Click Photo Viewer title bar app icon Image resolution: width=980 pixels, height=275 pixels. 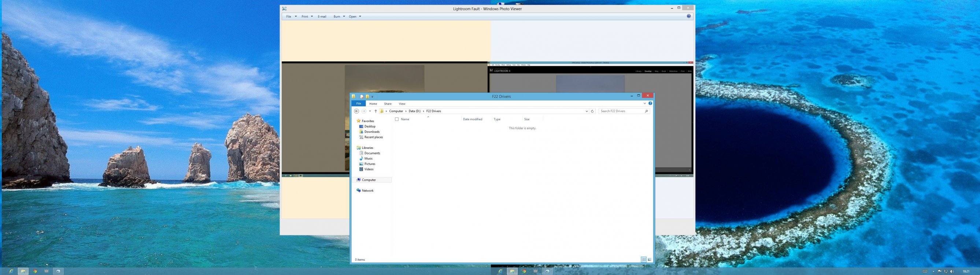point(284,9)
